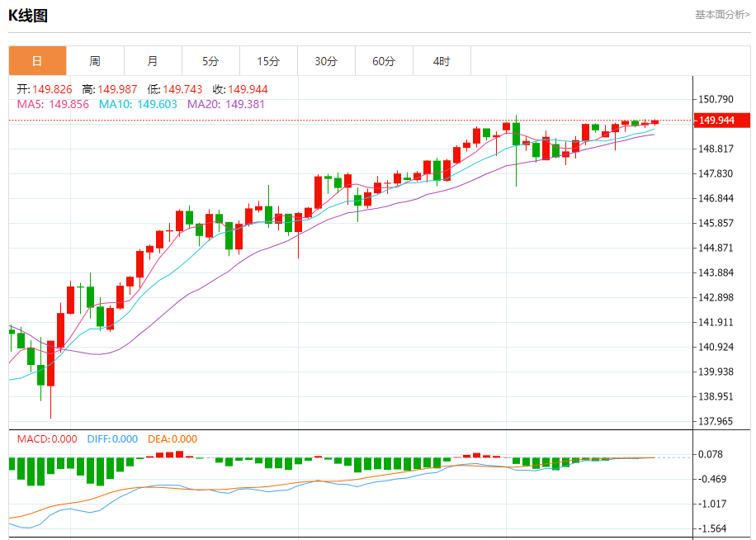This screenshot has width=756, height=540.
Task: Click the 低: 149.743 low value
Action: (x=174, y=89)
